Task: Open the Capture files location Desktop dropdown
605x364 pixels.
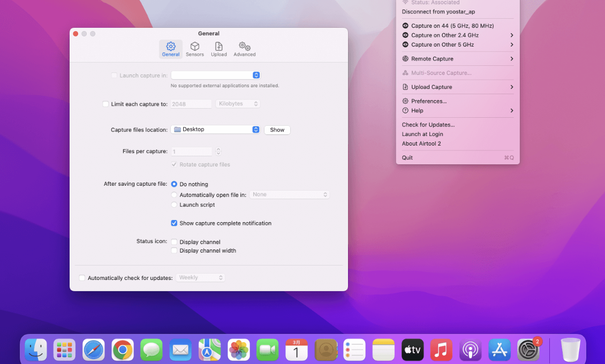Action: click(215, 130)
